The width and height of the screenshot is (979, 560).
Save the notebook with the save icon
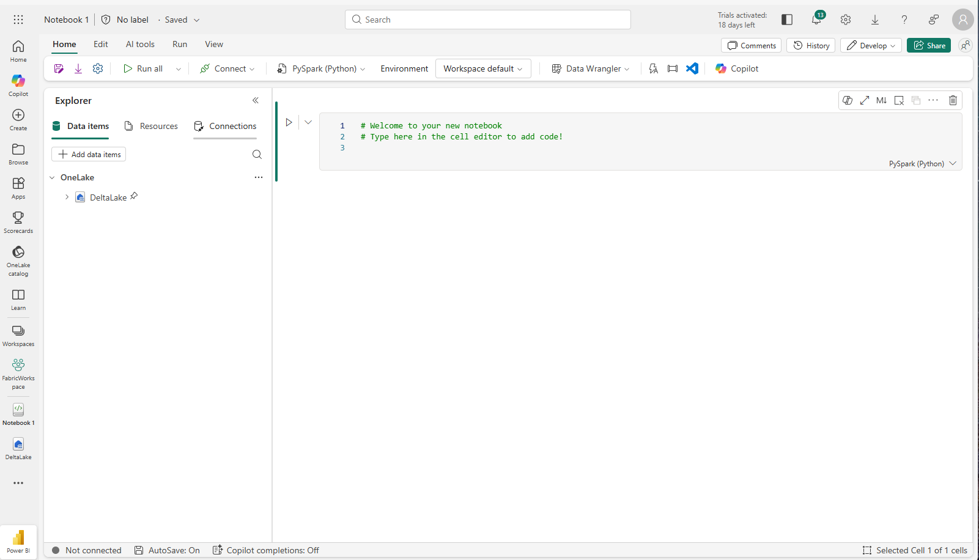(59, 68)
